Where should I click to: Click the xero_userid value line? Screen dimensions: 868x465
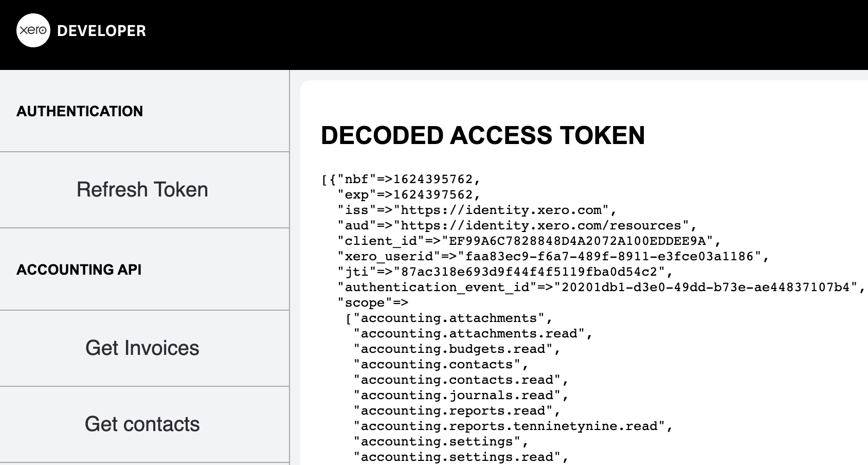tap(609, 256)
